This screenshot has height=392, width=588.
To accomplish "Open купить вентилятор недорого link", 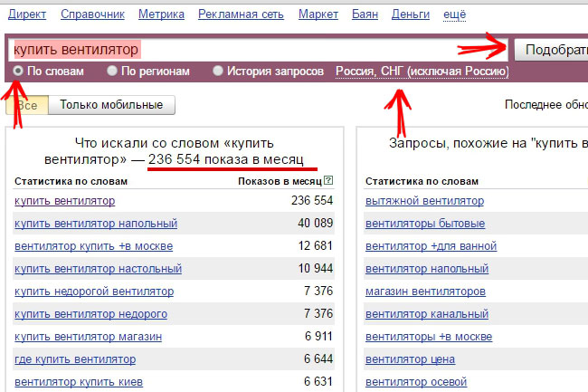I will pyautogui.click(x=91, y=314).
